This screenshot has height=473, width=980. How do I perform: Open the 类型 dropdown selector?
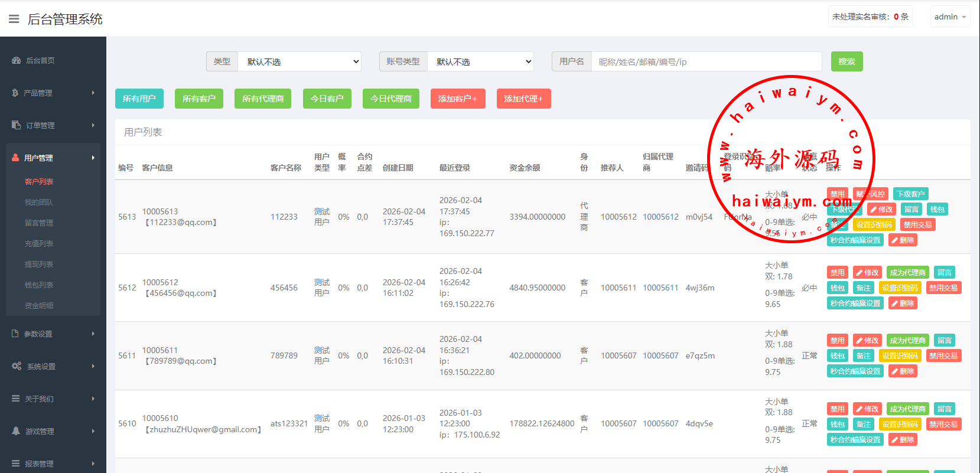click(299, 61)
